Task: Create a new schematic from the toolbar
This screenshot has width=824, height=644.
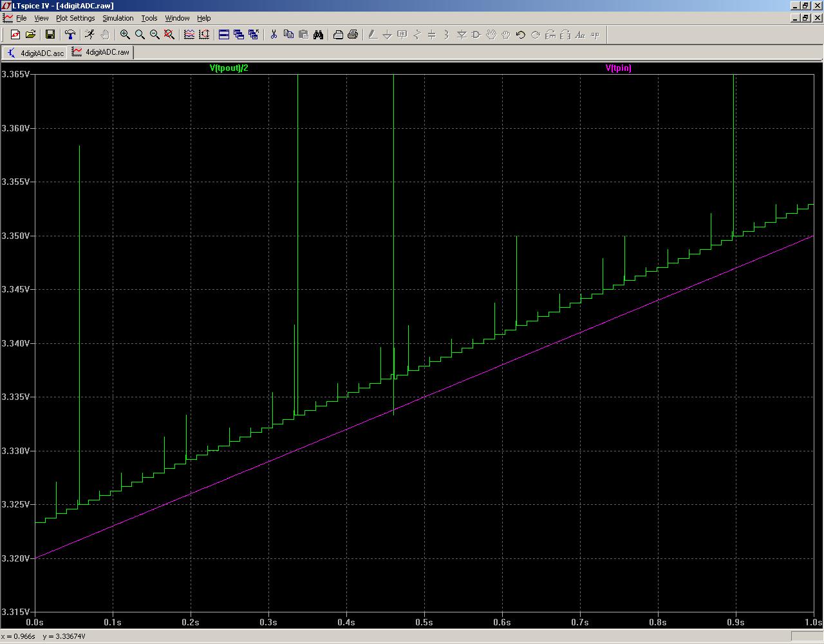Action: tap(15, 35)
